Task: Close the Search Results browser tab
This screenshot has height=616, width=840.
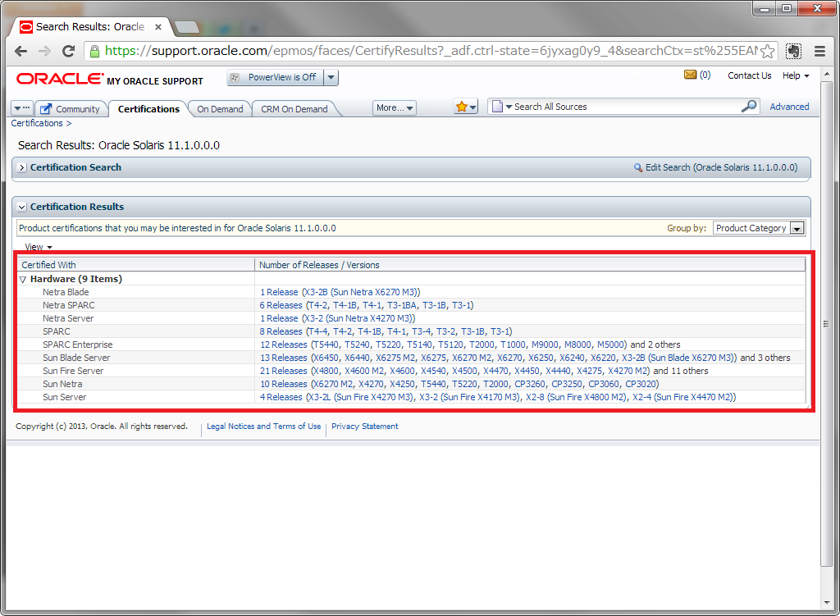Action: click(x=158, y=27)
